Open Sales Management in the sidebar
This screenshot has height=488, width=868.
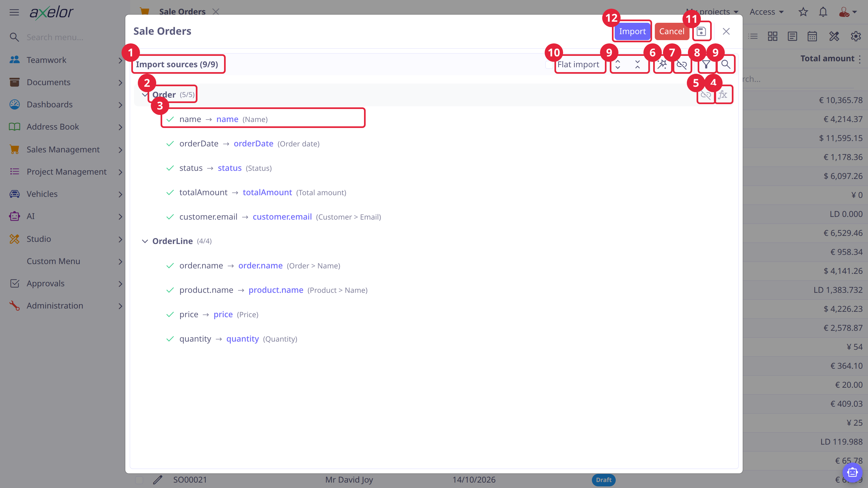65,150
